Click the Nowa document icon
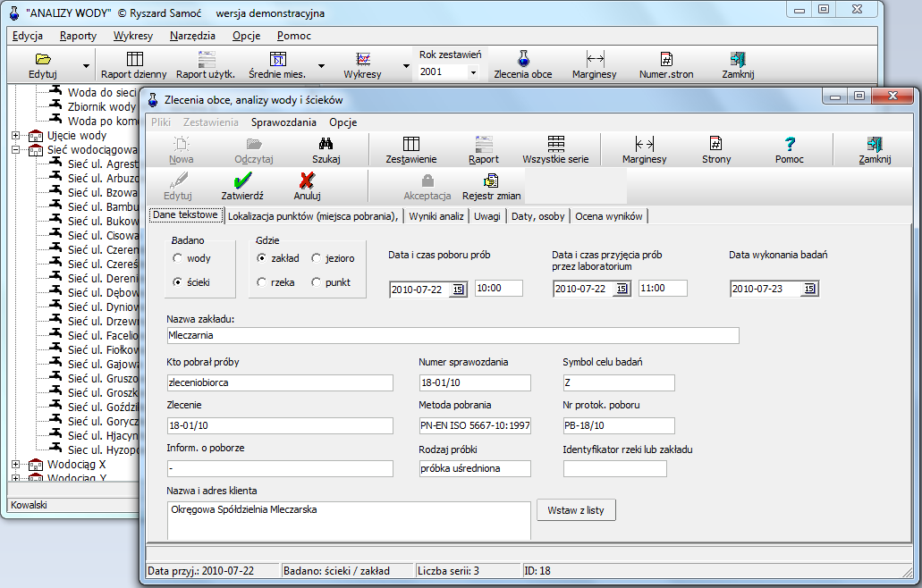922x588 pixels. pyautogui.click(x=182, y=144)
